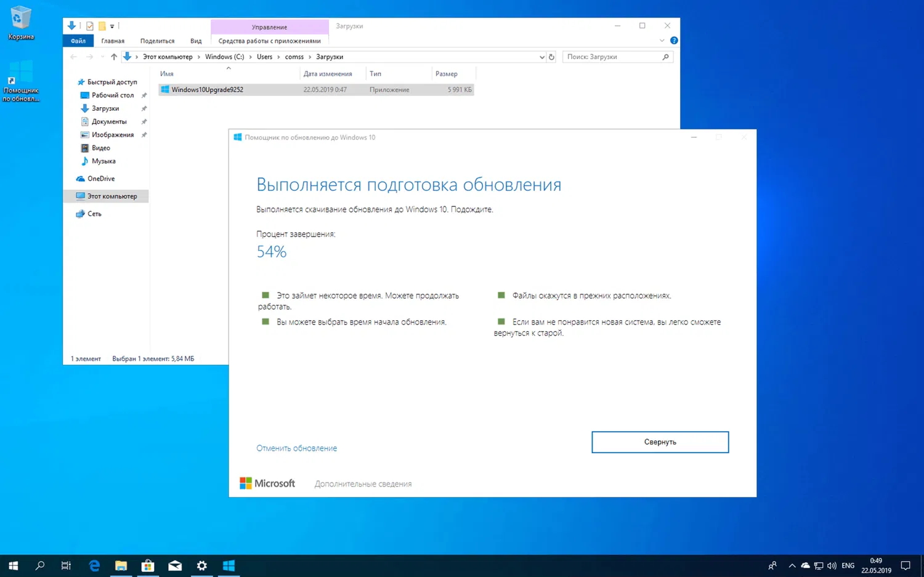Switch ENG input language indicator
This screenshot has width=924, height=577.
(x=848, y=565)
